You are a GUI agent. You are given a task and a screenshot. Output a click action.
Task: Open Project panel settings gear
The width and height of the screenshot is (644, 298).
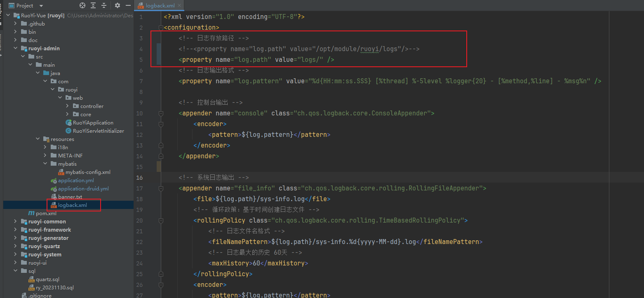[x=118, y=5]
